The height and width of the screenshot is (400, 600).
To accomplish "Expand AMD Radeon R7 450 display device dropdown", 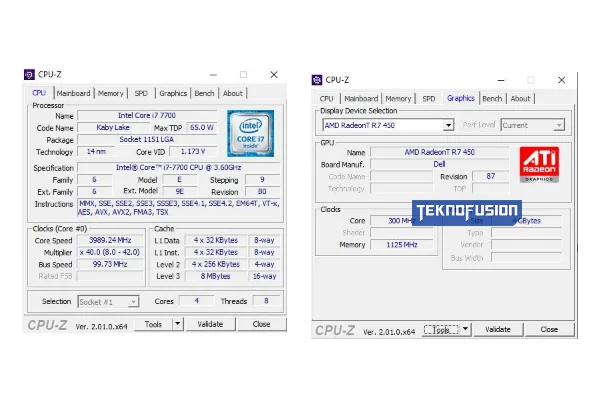I will click(x=448, y=125).
